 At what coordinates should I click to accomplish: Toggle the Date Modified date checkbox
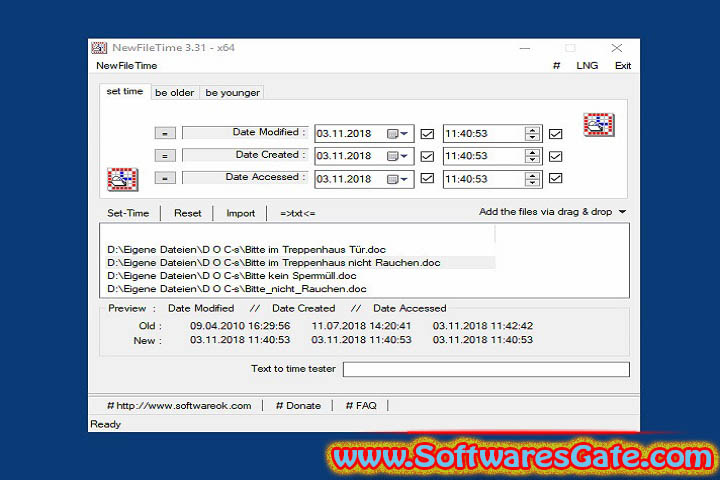click(x=427, y=134)
